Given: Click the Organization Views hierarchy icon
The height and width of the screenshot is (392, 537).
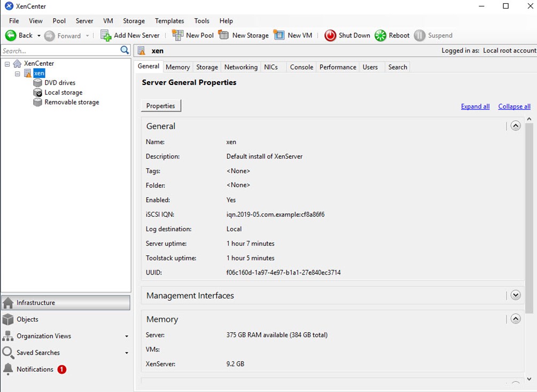Looking at the screenshot, I should click(x=8, y=336).
